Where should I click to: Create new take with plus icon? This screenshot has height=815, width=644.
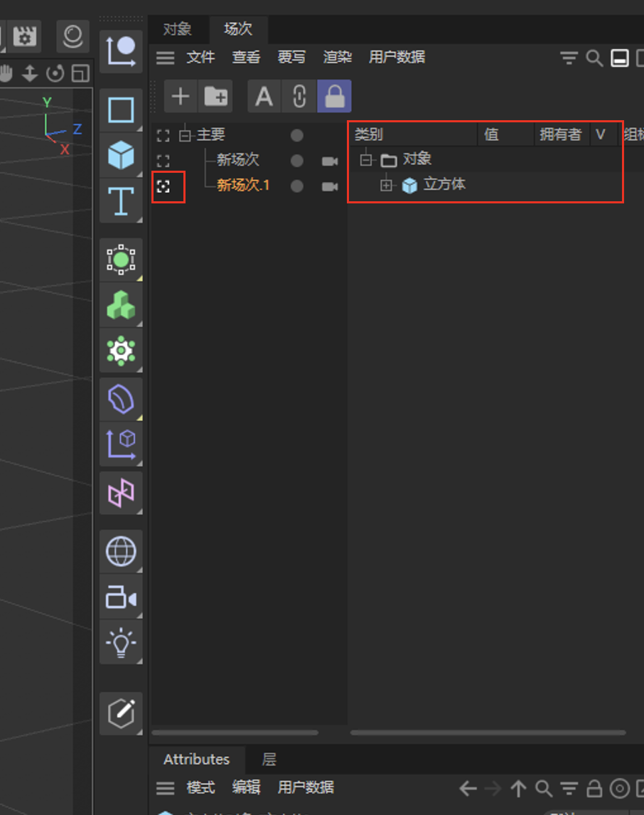point(181,97)
